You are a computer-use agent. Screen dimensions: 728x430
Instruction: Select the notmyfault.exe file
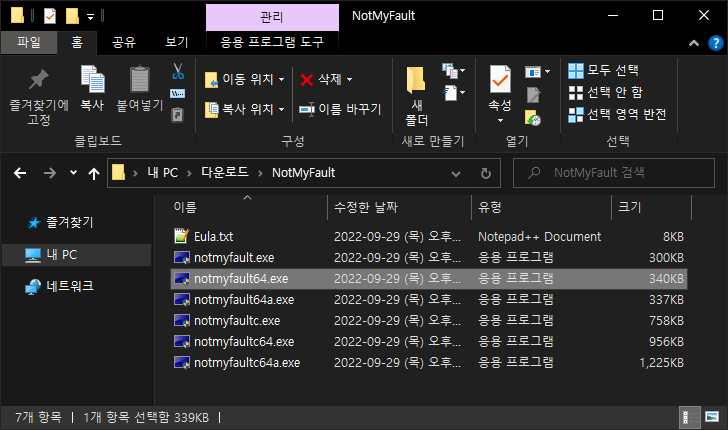pos(429,257)
